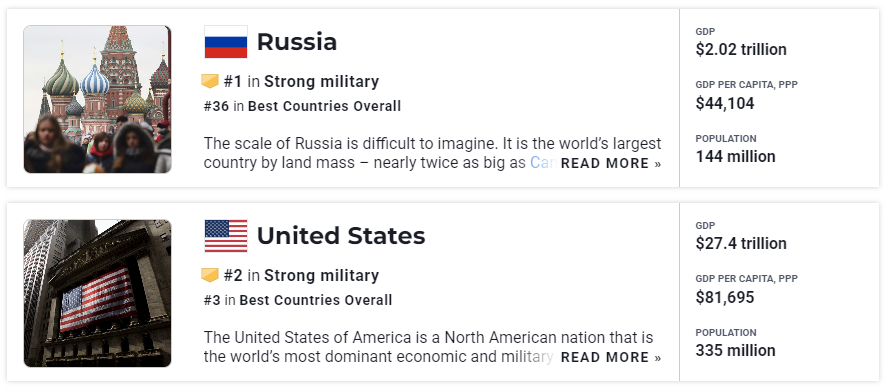
Task: Click the Russian flag icon
Action: coord(226,42)
